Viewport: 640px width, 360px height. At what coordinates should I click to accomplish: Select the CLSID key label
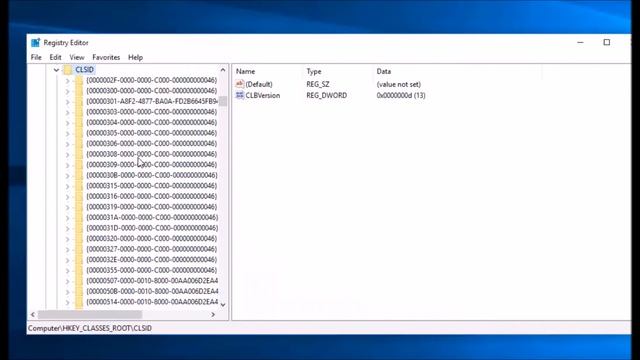pos(84,70)
